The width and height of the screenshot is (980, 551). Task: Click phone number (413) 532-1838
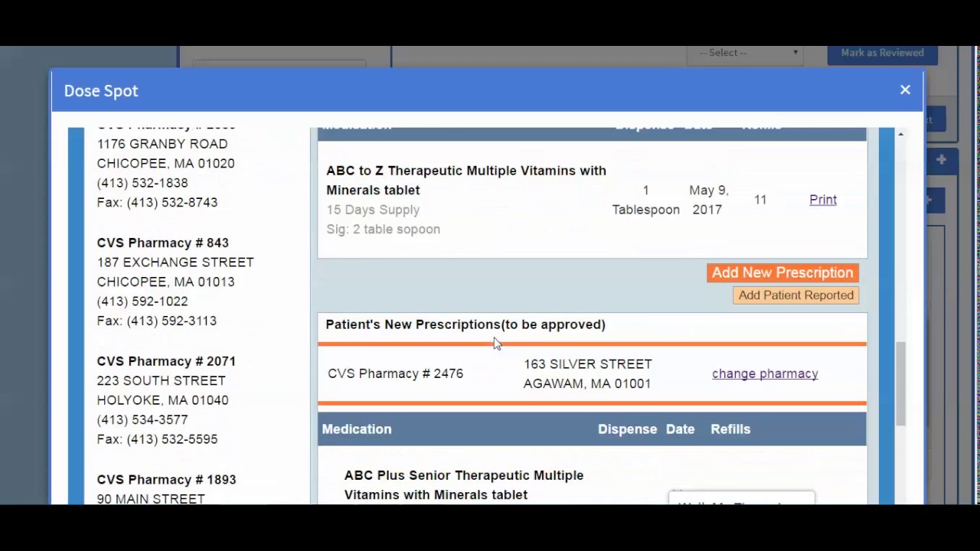coord(142,183)
